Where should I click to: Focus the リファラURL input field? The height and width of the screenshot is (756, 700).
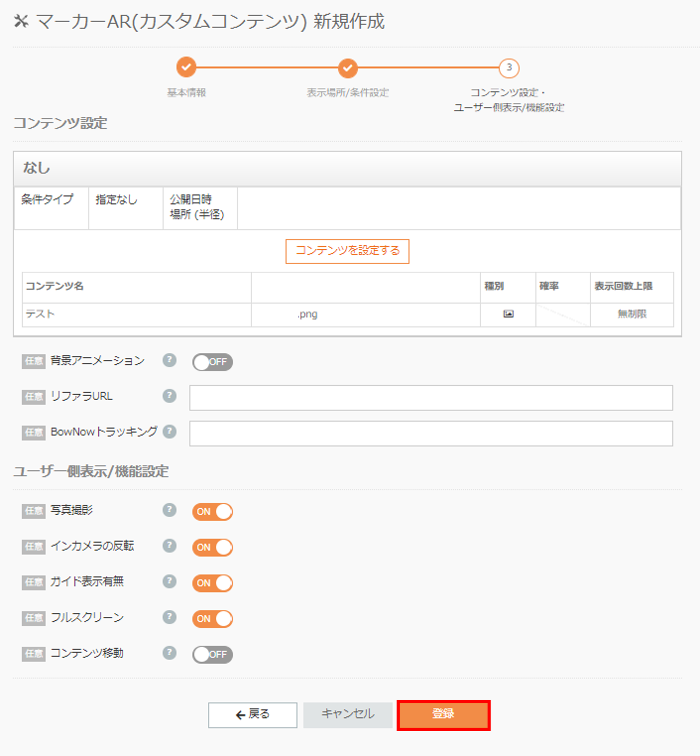(x=431, y=398)
